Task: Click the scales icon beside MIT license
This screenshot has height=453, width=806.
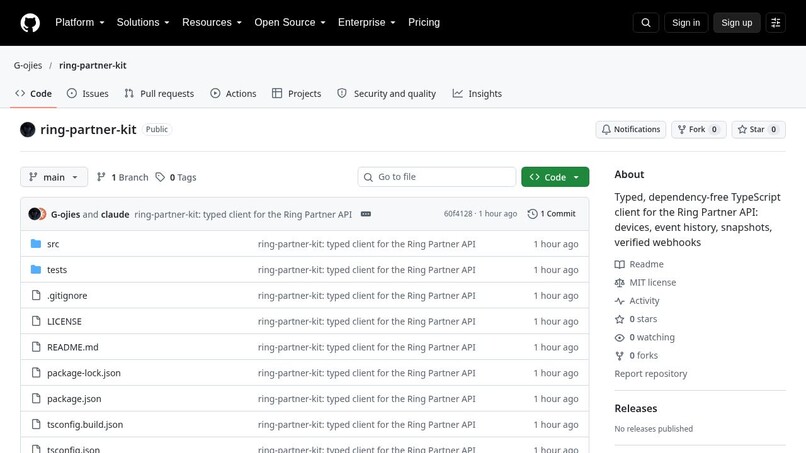Action: pyautogui.click(x=619, y=283)
